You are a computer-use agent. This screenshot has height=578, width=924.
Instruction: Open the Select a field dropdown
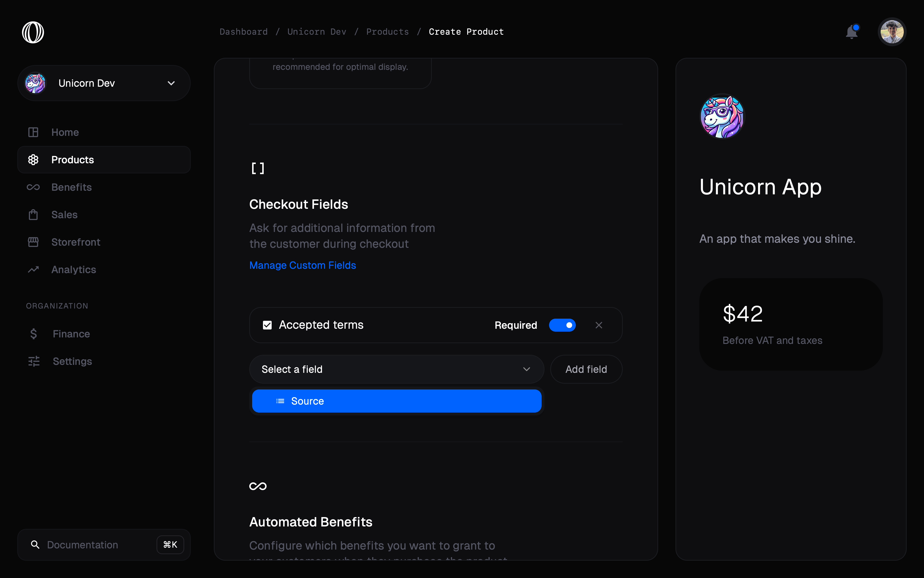(x=396, y=369)
